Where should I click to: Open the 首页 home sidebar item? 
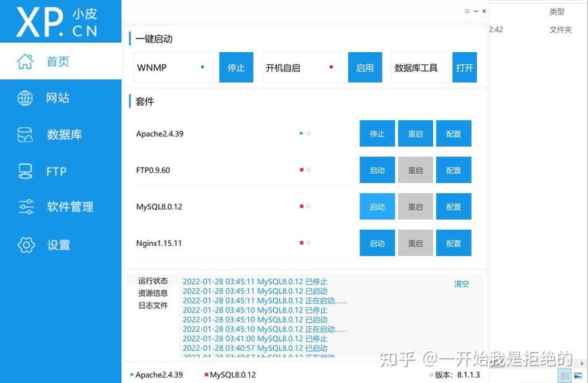point(61,61)
